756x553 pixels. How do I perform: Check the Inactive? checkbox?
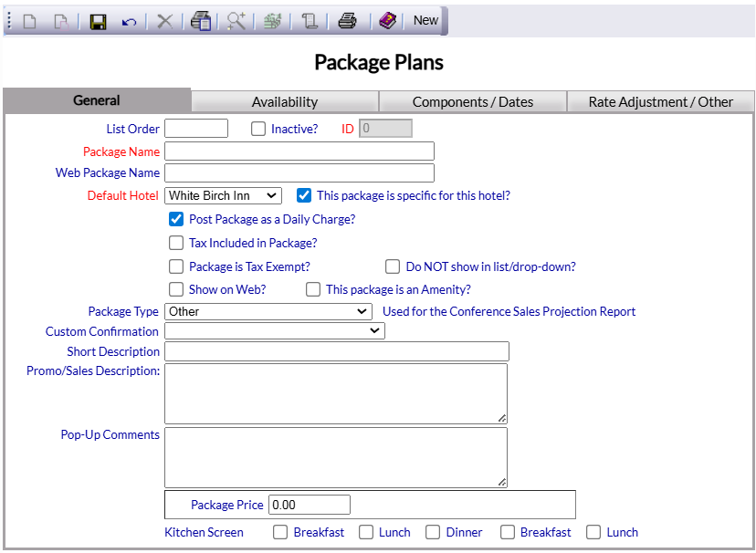258,130
